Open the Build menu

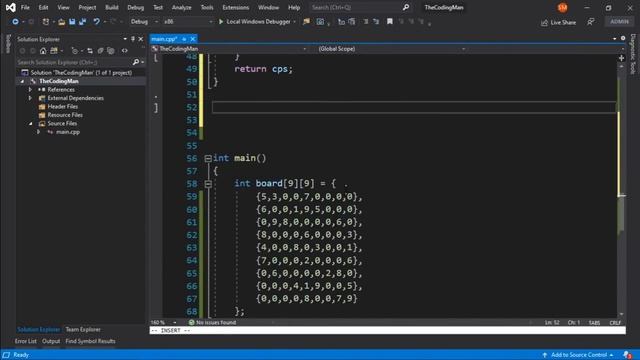[x=111, y=7]
